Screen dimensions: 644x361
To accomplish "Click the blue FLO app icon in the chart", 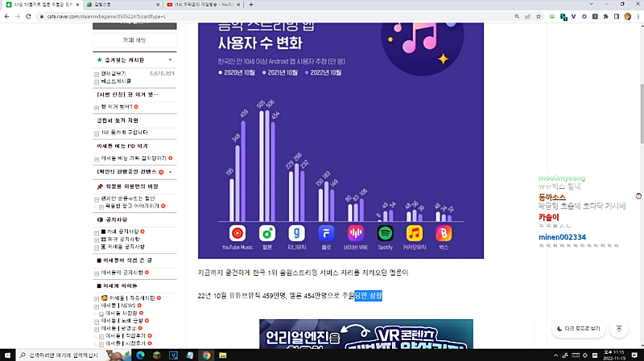I will 326,233.
